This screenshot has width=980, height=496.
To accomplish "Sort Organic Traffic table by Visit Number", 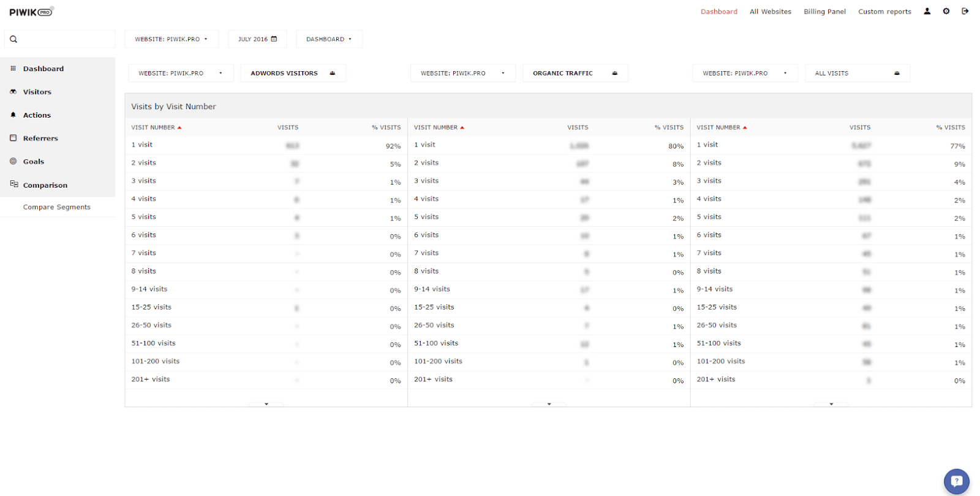I will (439, 128).
